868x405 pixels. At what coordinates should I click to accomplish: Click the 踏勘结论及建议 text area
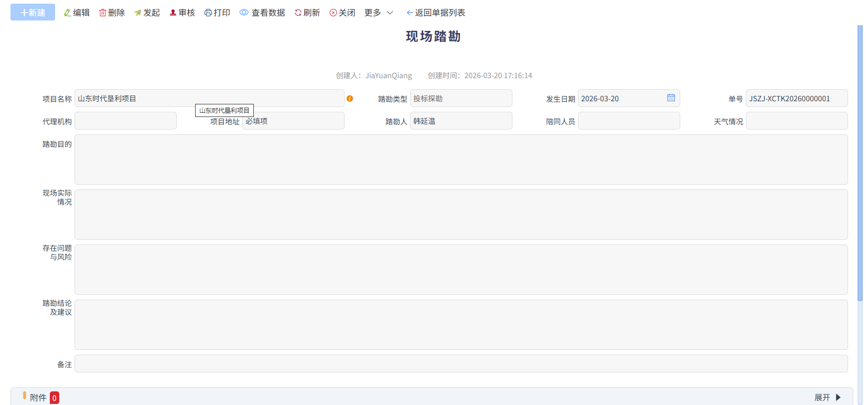[x=461, y=325]
